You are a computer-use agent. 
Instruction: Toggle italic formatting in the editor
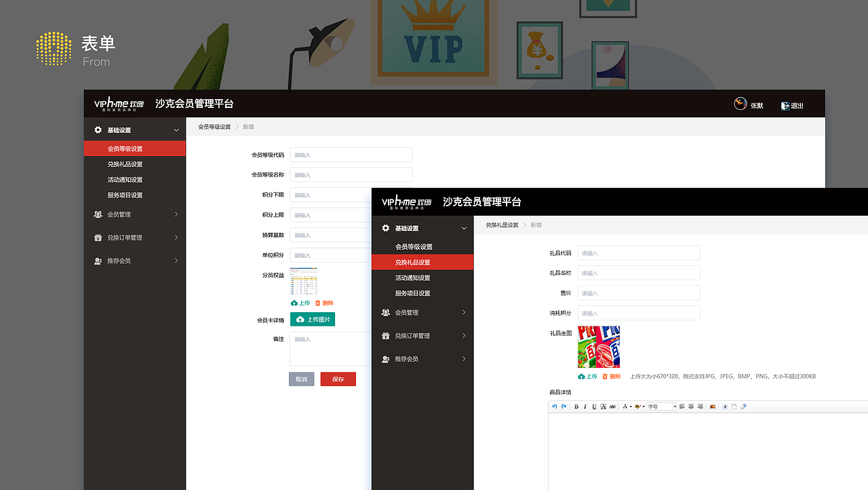[585, 407]
